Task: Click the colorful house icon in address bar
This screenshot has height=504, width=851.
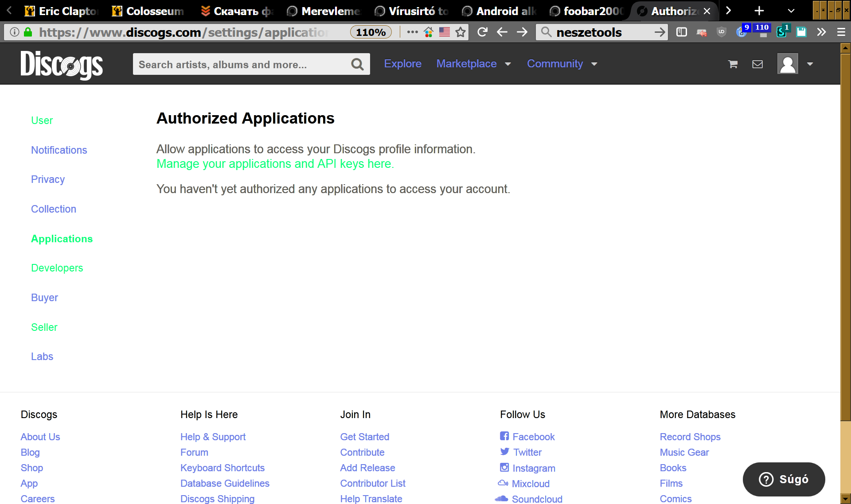Action: (429, 32)
